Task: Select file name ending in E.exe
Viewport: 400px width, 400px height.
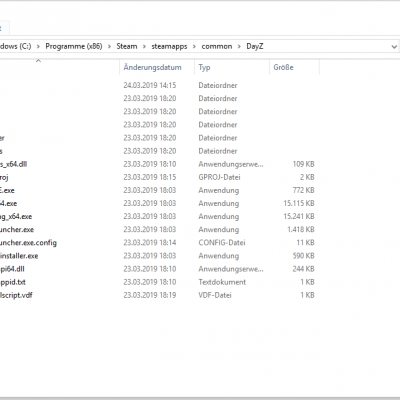Action: click(x=7, y=190)
